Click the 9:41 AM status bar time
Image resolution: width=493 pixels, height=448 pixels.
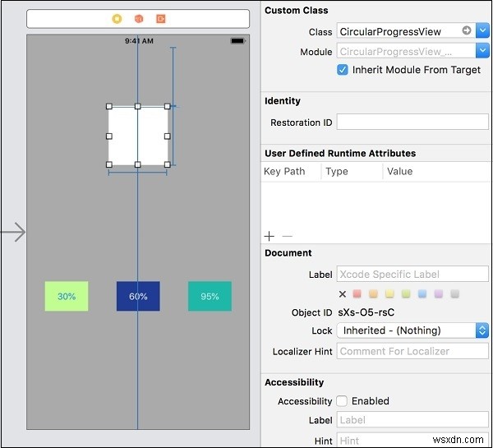[x=139, y=41]
